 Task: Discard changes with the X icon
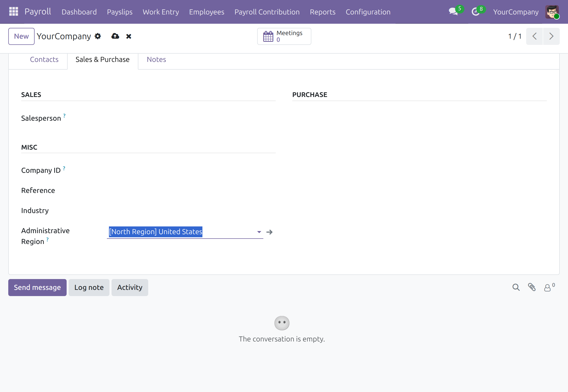129,36
